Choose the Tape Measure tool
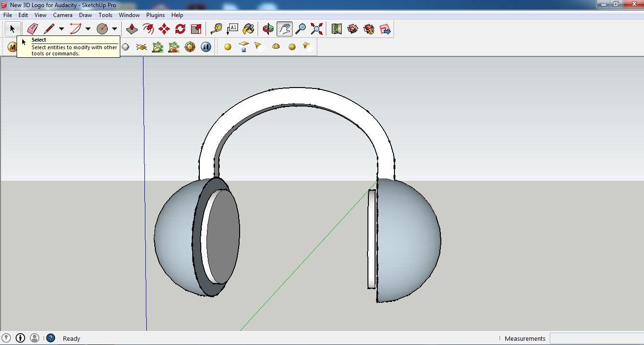The height and width of the screenshot is (345, 644). click(x=216, y=29)
